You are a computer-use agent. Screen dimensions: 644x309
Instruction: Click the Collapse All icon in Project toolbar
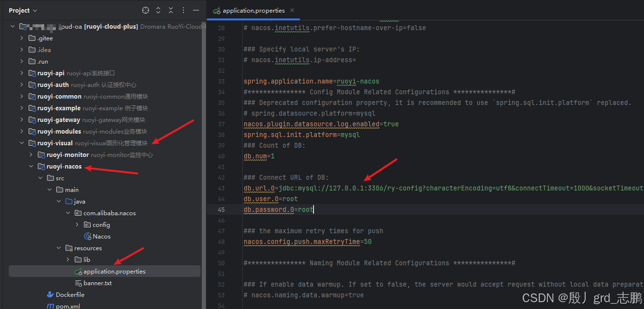(x=171, y=10)
